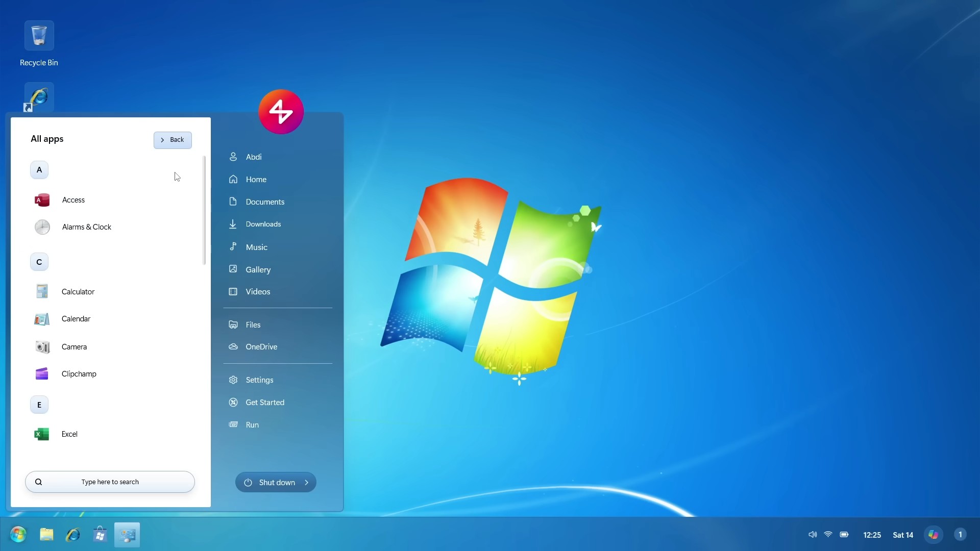Open the Calendar app
Screen dimensions: 980x551
[76, 319]
